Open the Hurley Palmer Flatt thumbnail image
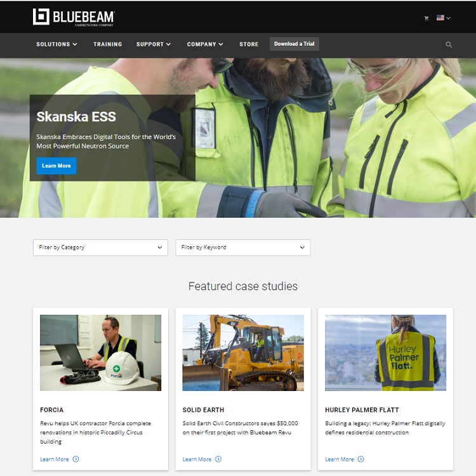 385,352
